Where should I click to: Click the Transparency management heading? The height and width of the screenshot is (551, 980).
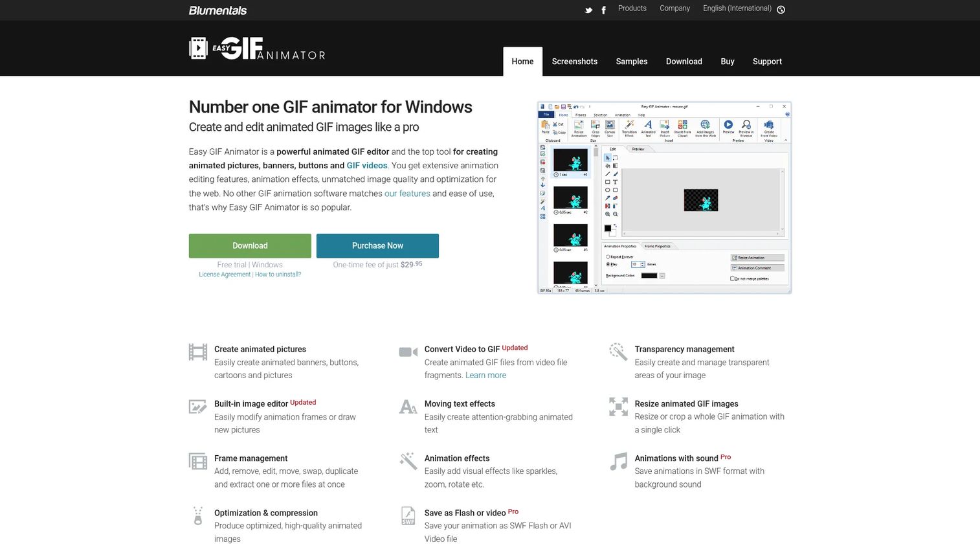(684, 349)
